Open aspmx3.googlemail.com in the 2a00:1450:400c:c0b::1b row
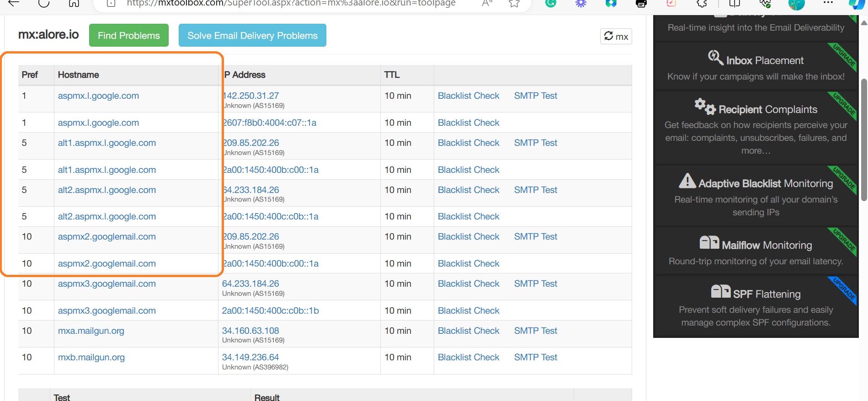Viewport: 868px width, 401px height. click(107, 310)
